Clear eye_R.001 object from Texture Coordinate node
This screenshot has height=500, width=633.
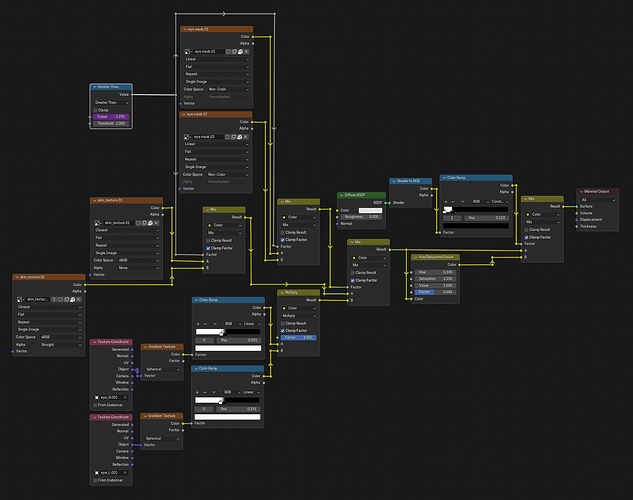coord(125,397)
